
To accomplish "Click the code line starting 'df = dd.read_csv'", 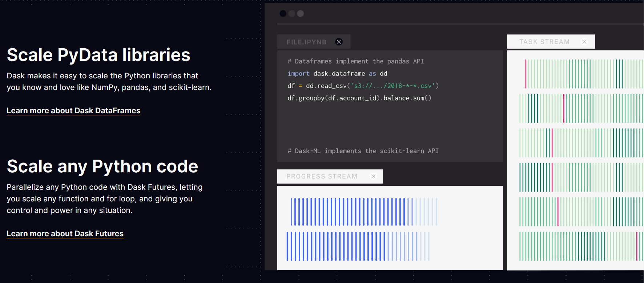I will point(363,86).
